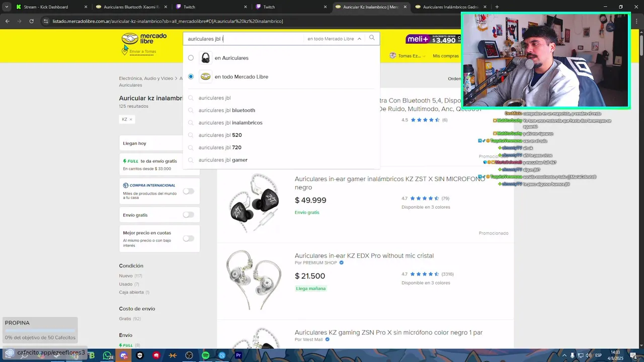Image resolution: width=644 pixels, height=362 pixels.
Task: Open Discord from the taskbar
Action: coord(124,355)
